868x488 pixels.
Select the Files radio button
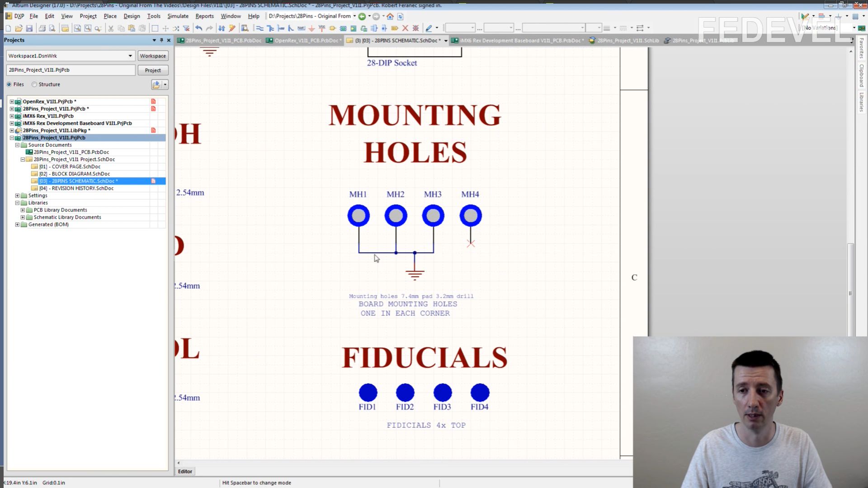tap(9, 84)
